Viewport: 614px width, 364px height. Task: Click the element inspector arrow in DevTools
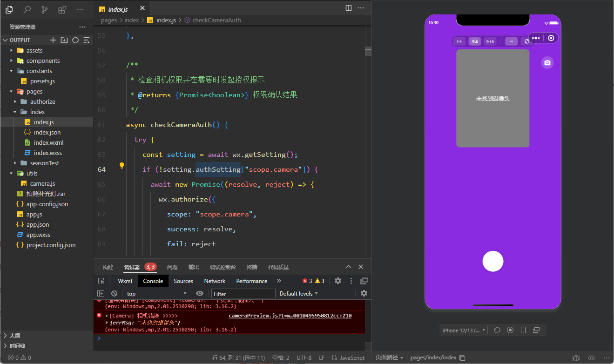pyautogui.click(x=101, y=281)
